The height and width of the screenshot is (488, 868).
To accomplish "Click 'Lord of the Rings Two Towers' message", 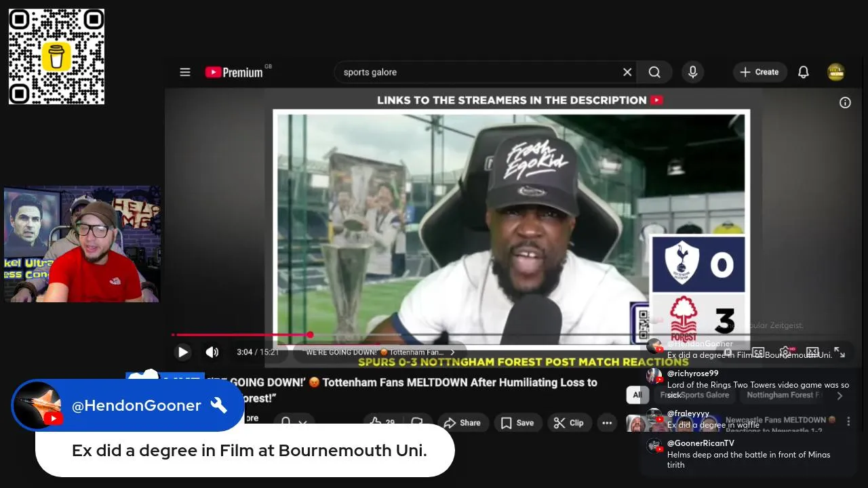I will [x=758, y=390].
